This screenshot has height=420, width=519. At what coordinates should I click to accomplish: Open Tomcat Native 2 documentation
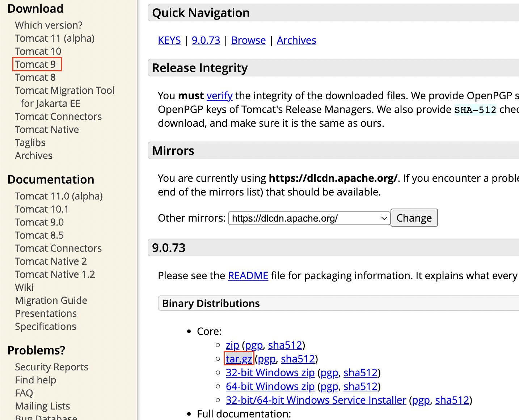51,261
